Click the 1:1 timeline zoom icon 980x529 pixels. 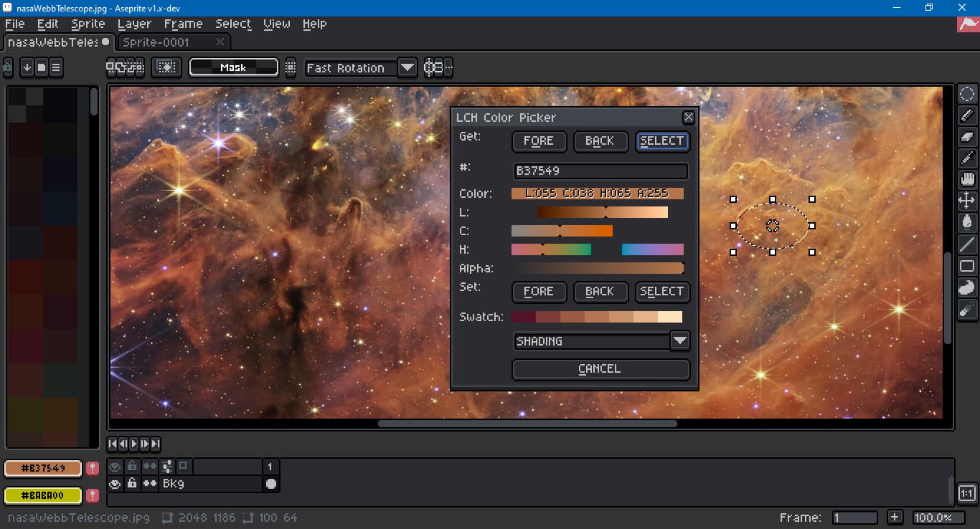point(967,493)
